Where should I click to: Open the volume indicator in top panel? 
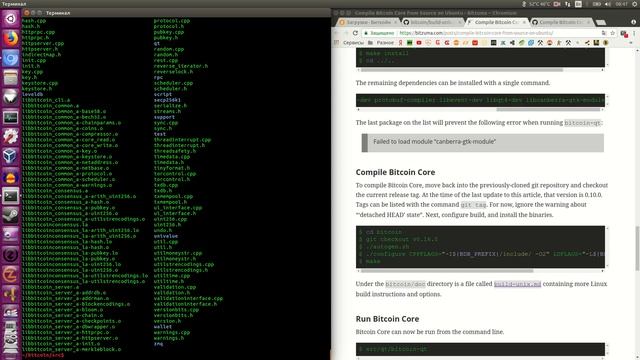tap(607, 4)
